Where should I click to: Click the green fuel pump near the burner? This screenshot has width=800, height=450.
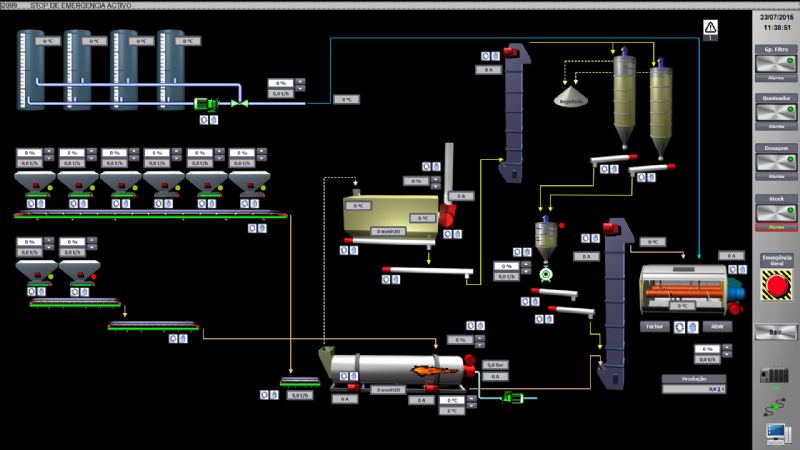(x=513, y=398)
